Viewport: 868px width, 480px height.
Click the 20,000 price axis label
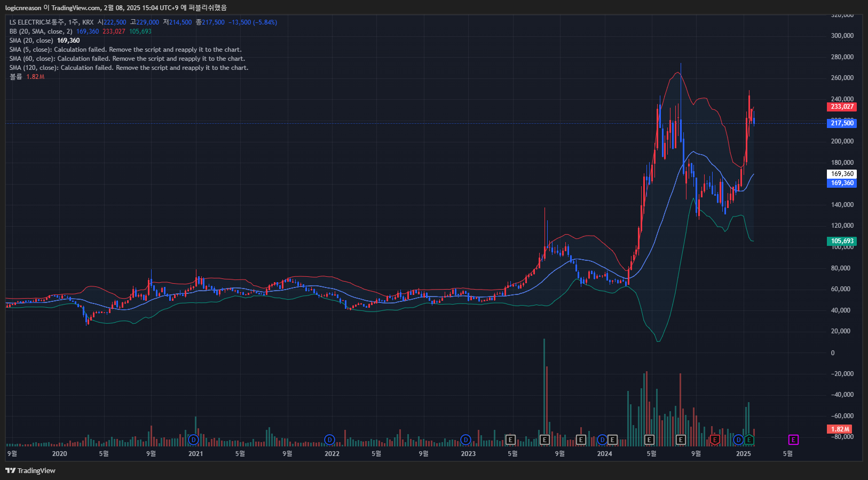pyautogui.click(x=840, y=331)
